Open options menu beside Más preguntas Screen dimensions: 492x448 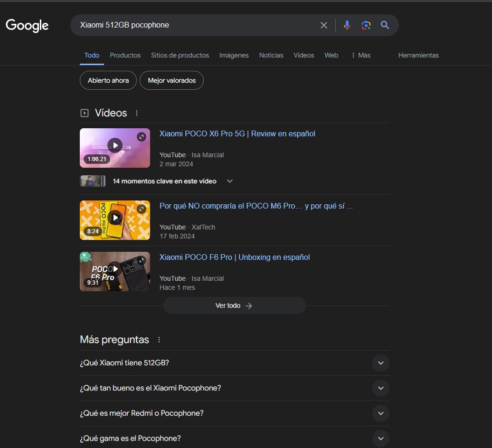click(159, 340)
